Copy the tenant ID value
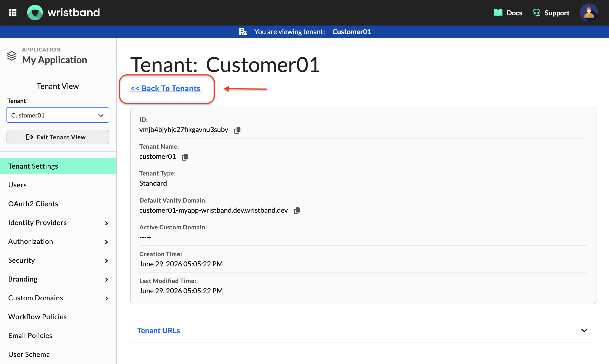Viewport: 609px width, 364px height. click(237, 130)
